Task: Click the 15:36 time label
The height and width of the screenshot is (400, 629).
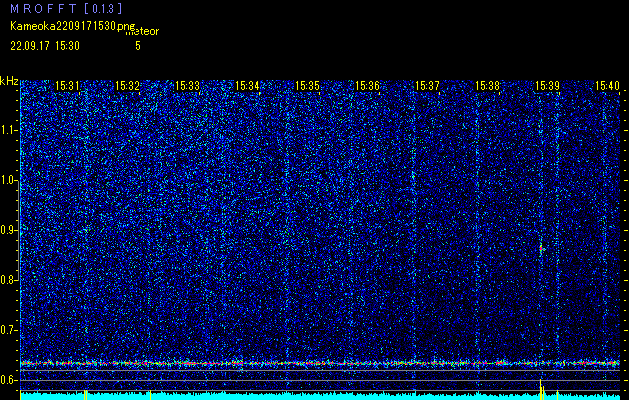Action: pyautogui.click(x=367, y=85)
